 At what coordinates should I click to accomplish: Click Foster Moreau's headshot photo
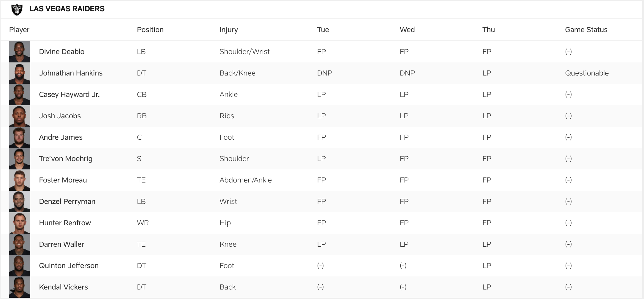pyautogui.click(x=20, y=180)
